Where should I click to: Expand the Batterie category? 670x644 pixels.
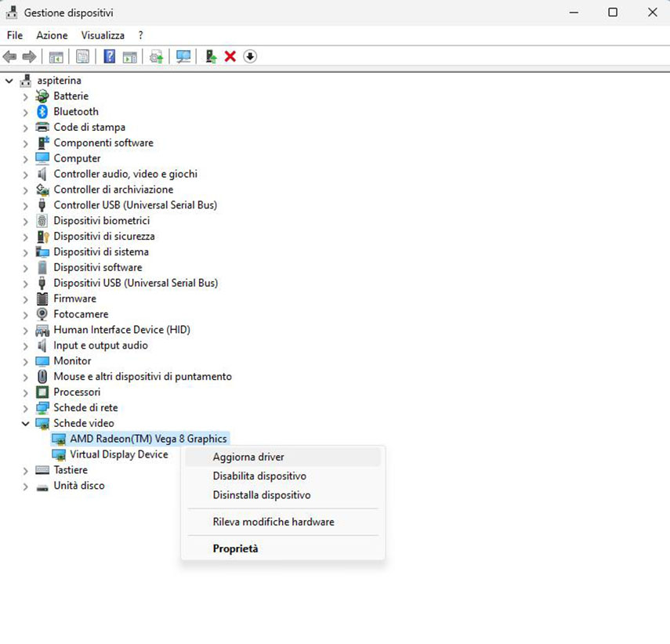click(25, 96)
